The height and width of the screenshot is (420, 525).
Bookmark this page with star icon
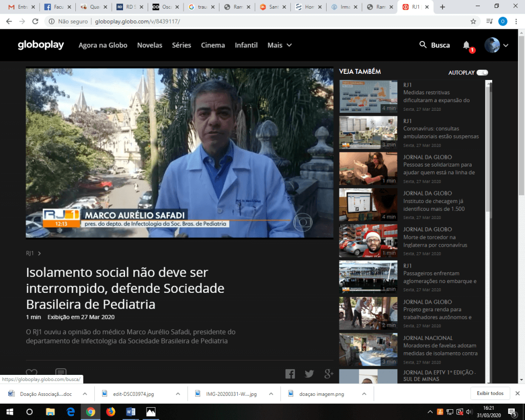473,22
